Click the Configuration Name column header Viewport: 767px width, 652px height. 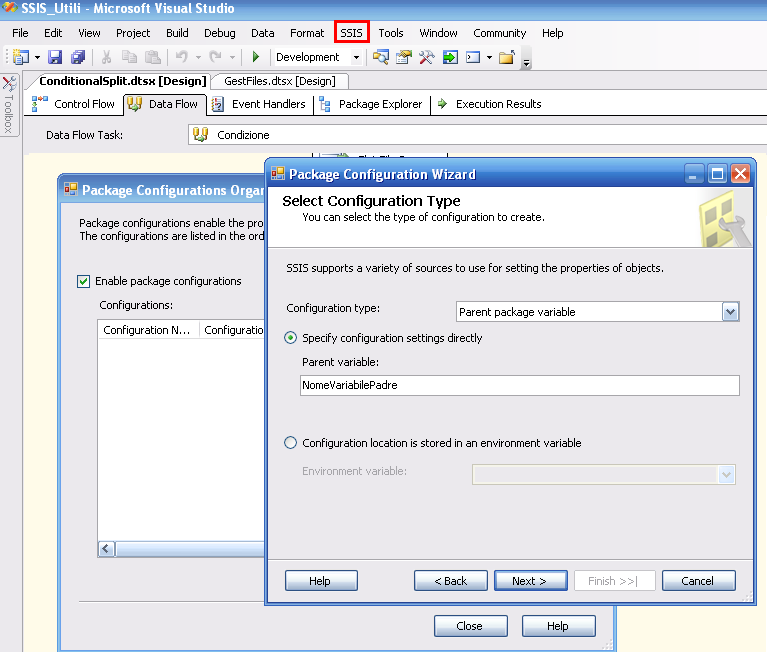pyautogui.click(x=148, y=330)
